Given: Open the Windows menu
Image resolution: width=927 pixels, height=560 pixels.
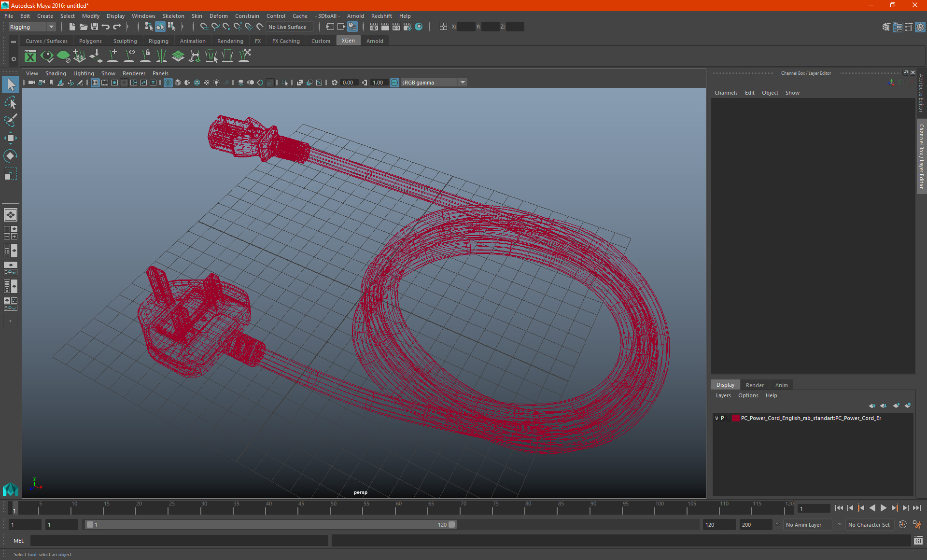Looking at the screenshot, I should pyautogui.click(x=143, y=16).
